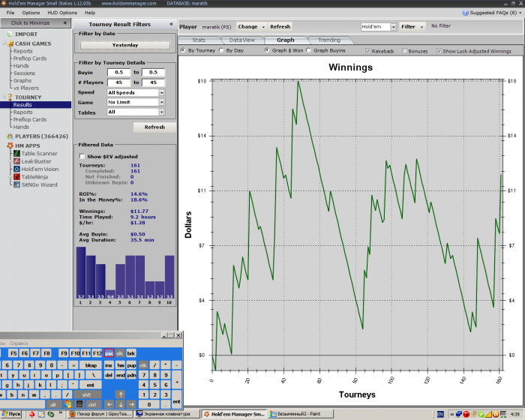Open Hold'em Vision app
Viewport: 525px width, 420px height.
coord(38,169)
